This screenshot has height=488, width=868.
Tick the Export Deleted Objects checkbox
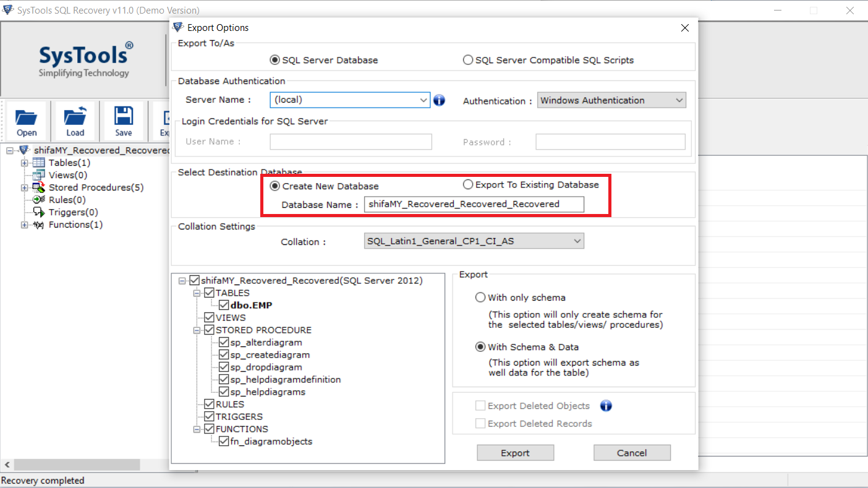click(480, 406)
